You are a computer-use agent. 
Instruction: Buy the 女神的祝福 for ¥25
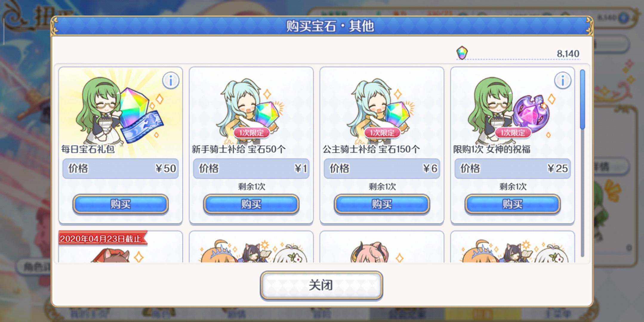coord(512,204)
